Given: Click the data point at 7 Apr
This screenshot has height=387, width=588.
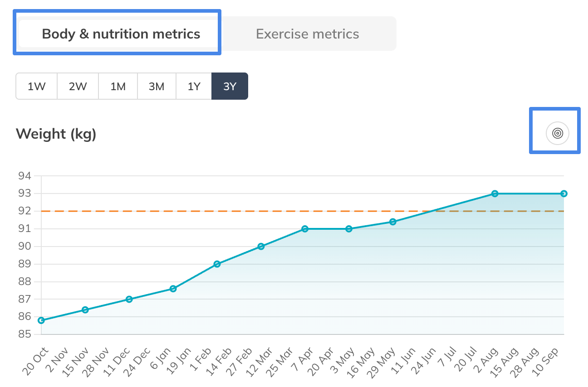Looking at the screenshot, I should click(305, 229).
